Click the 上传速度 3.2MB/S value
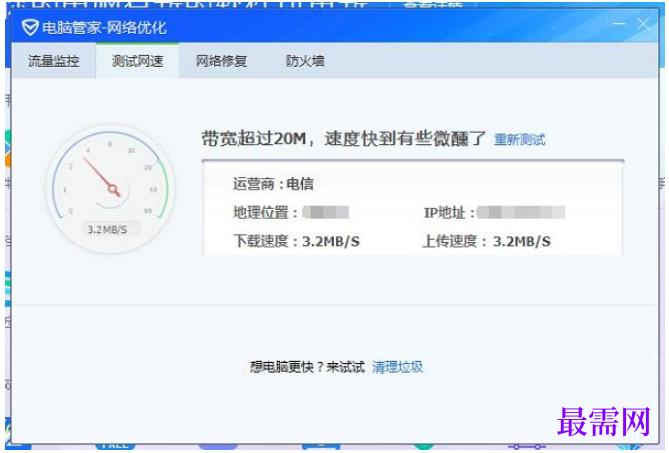This screenshot has width=669, height=453. tap(522, 241)
